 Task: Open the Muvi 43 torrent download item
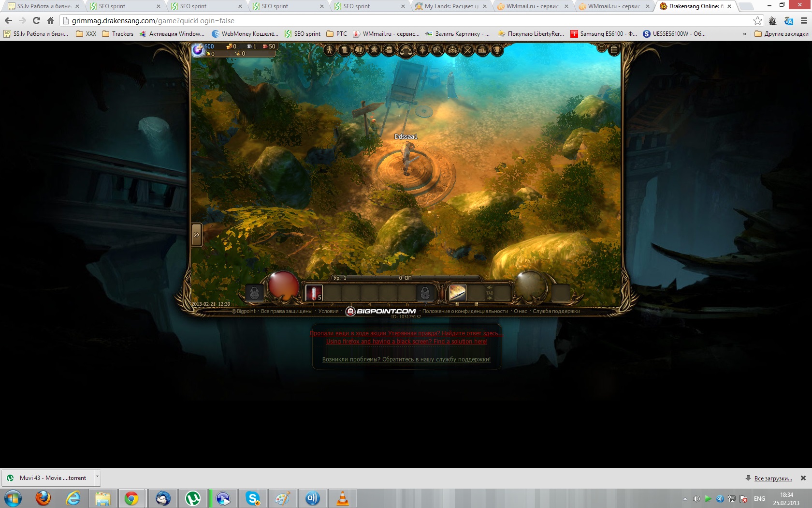point(47,478)
